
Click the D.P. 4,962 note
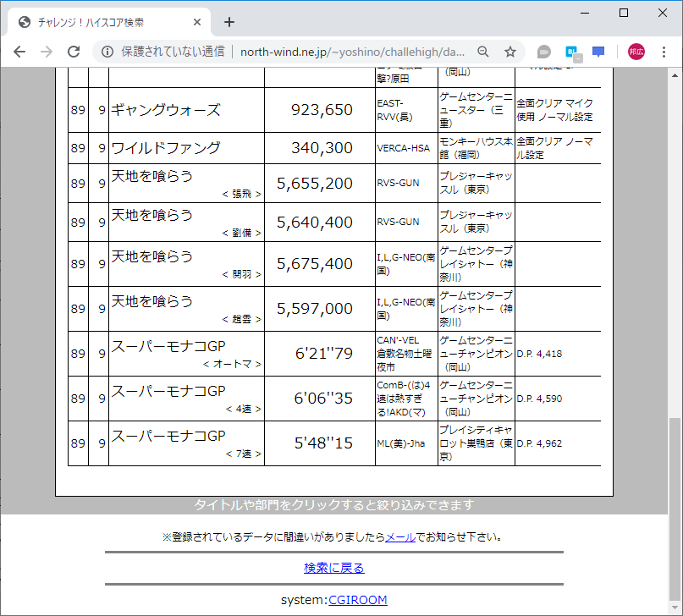(539, 443)
